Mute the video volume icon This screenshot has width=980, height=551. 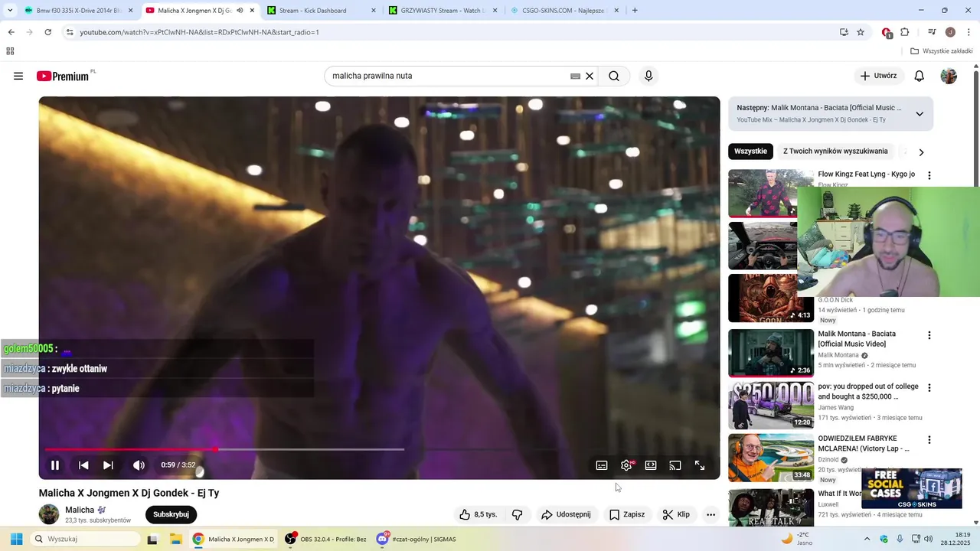(139, 465)
